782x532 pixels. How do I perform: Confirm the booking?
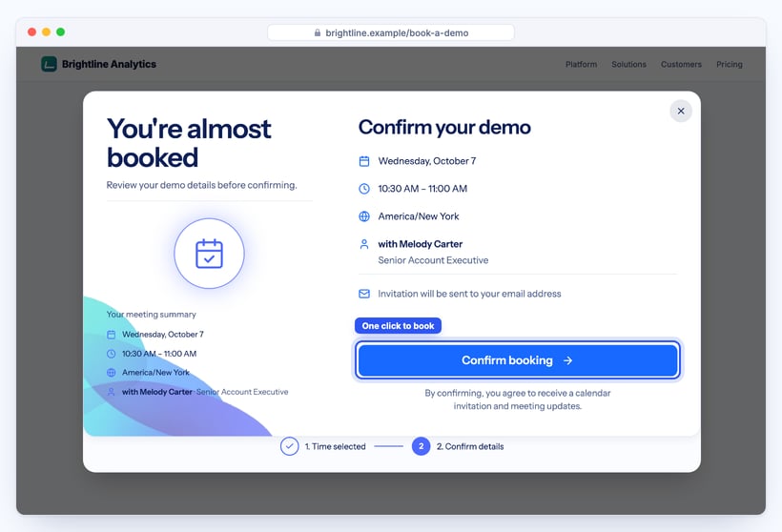(518, 360)
